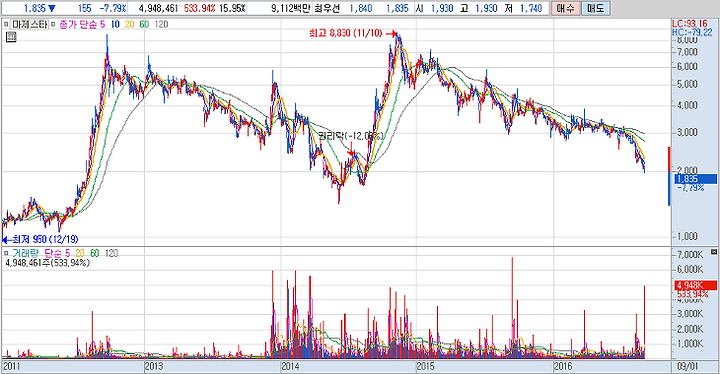Click the price chart 60-day average legend
This screenshot has width=720, height=374.
pos(144,24)
